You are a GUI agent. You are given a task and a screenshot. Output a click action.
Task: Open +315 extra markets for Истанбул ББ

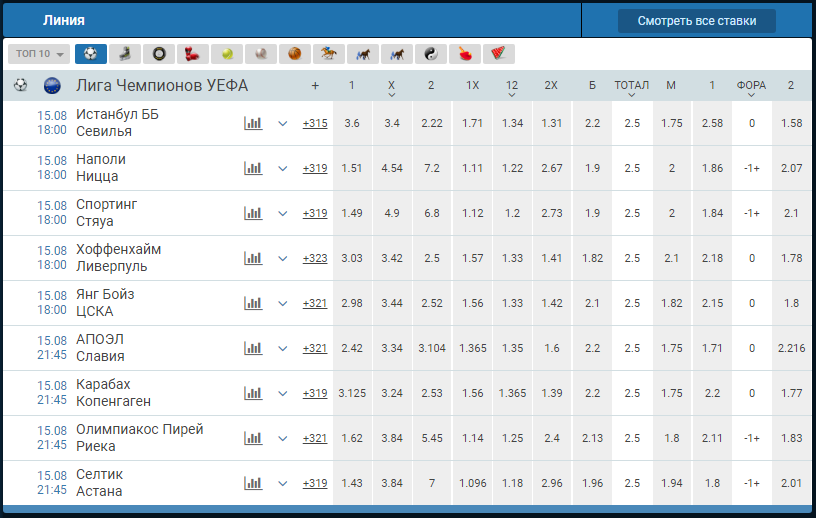(x=315, y=123)
